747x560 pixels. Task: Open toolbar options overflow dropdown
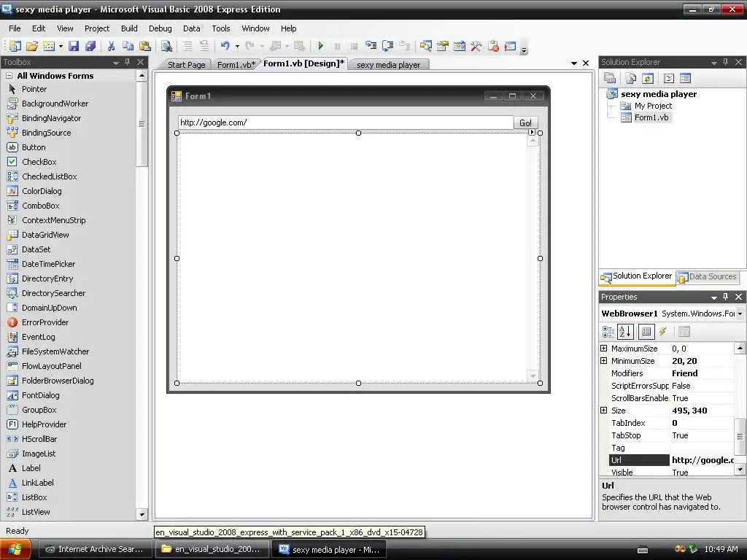pyautogui.click(x=524, y=49)
